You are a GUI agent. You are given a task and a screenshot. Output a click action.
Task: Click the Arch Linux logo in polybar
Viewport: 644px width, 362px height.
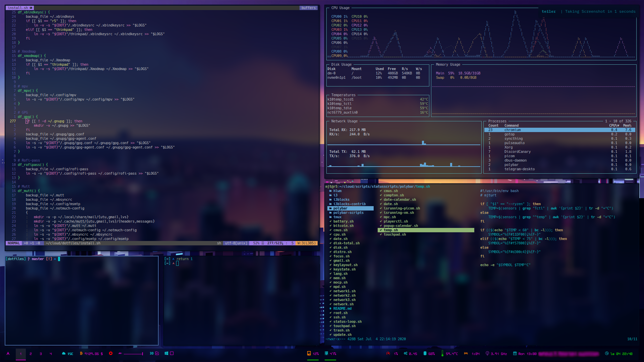[8, 354]
